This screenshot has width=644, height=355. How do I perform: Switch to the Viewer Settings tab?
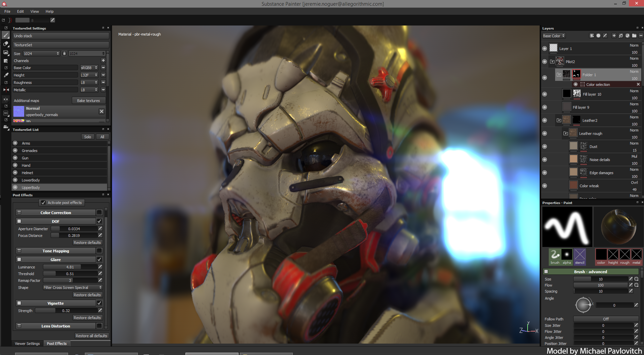coord(27,343)
